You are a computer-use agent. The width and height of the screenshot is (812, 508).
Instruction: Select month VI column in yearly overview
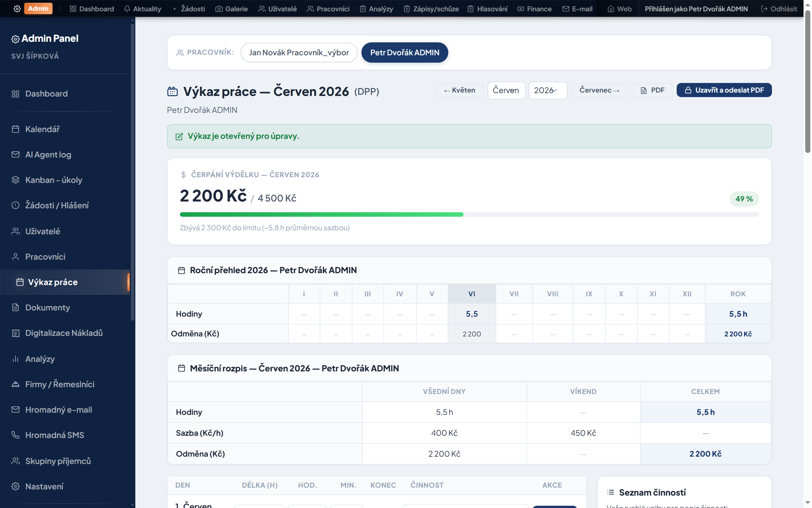(x=472, y=294)
